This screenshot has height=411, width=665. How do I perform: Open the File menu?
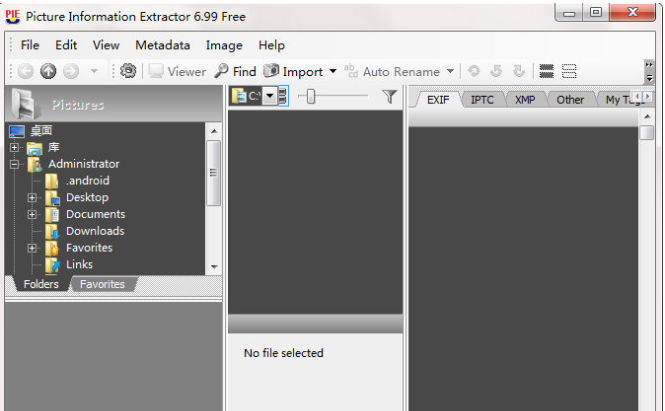point(30,45)
